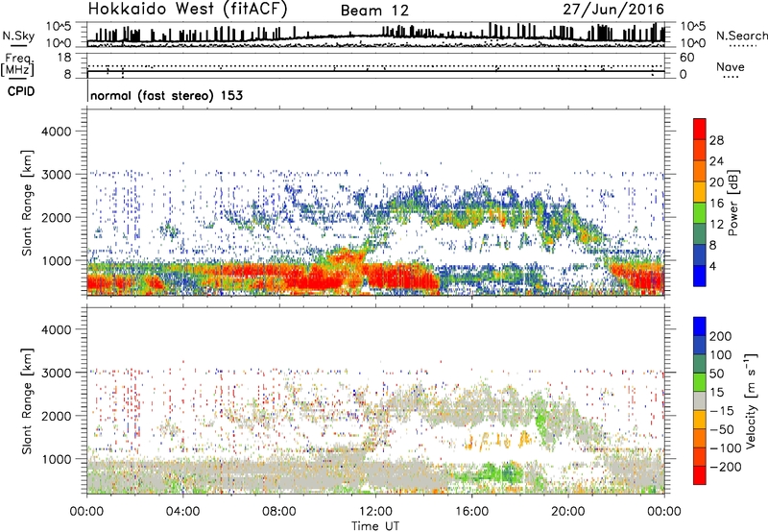Click the 'Nave' legend label
Viewport: 768px width, 532px height.
730,67
